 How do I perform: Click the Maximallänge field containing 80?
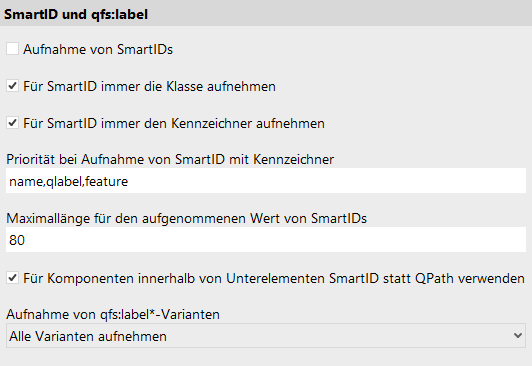point(266,240)
